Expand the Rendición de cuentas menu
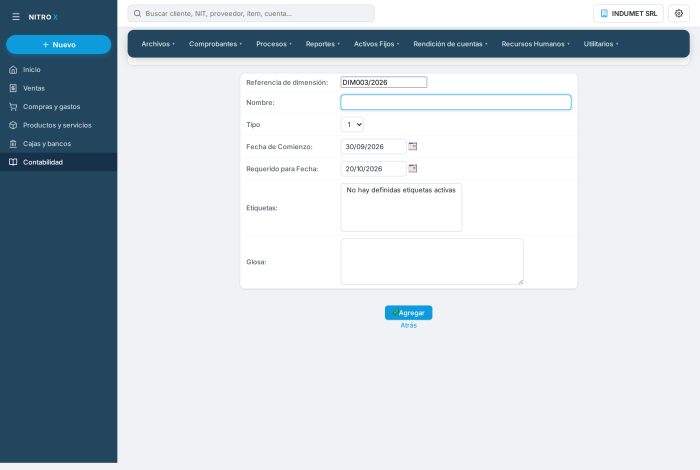 pos(450,44)
